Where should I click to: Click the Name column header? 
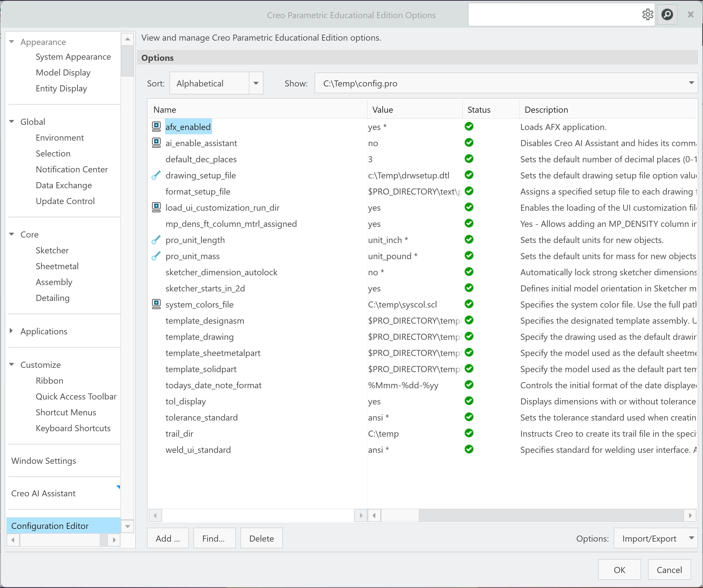pos(257,109)
